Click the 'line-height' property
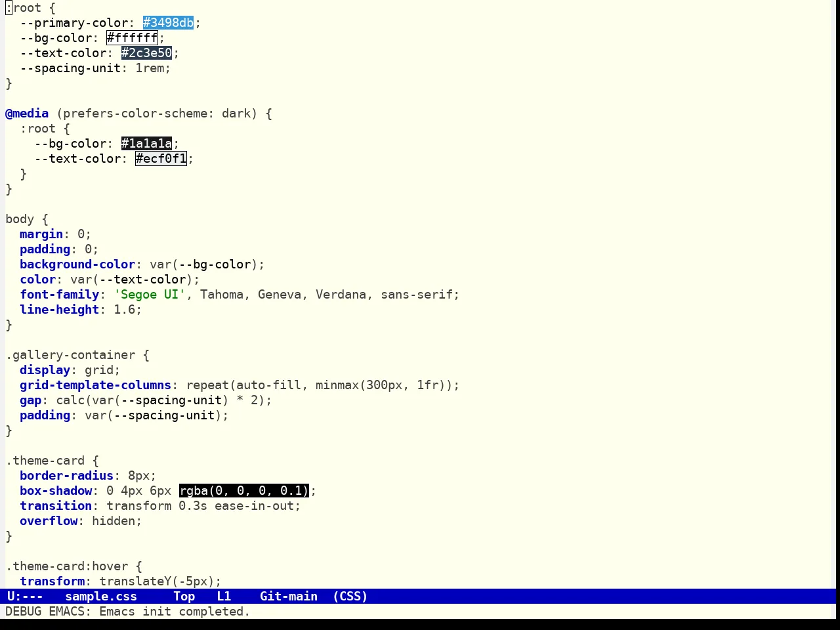 click(x=60, y=310)
